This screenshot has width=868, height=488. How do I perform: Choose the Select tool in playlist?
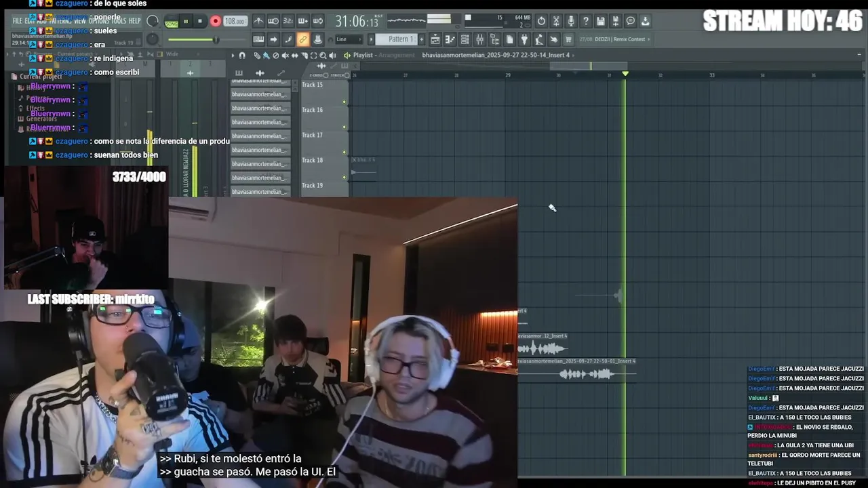pyautogui.click(x=313, y=55)
